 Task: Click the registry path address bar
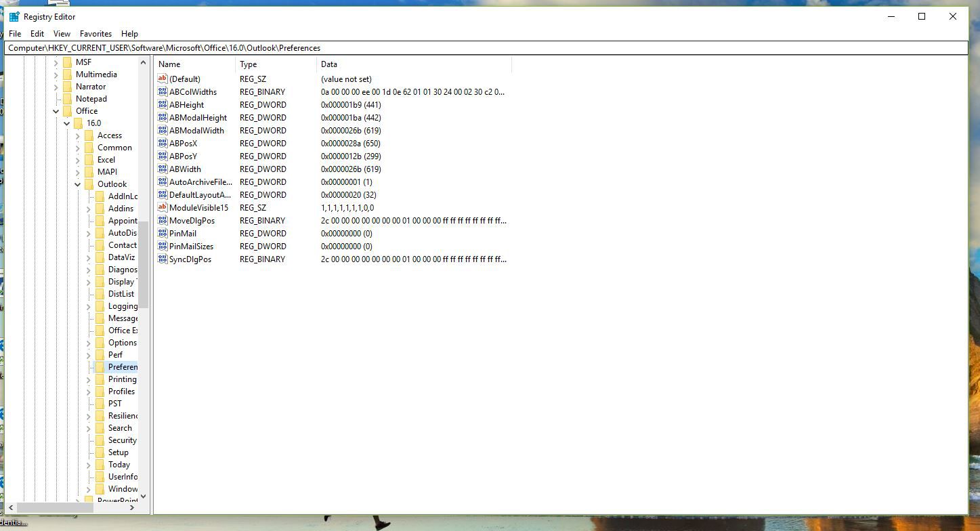[486, 48]
